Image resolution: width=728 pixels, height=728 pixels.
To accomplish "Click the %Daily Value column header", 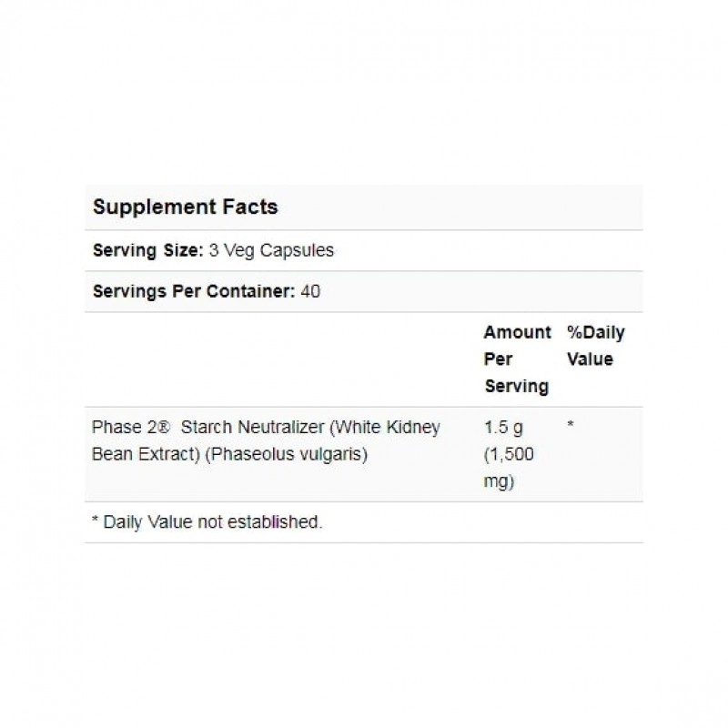I will (x=595, y=346).
